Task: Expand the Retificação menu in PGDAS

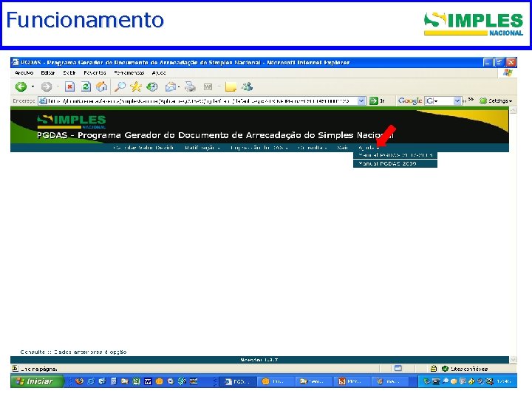Action: [x=202, y=148]
